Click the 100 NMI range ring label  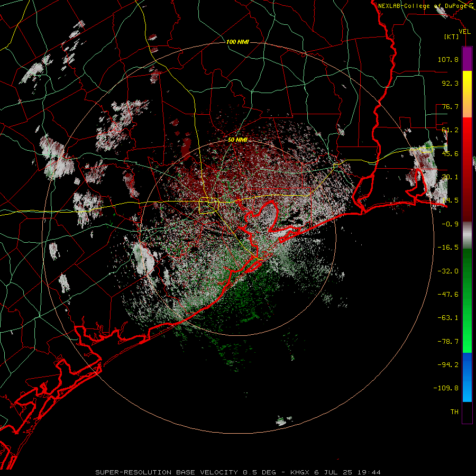237,42
